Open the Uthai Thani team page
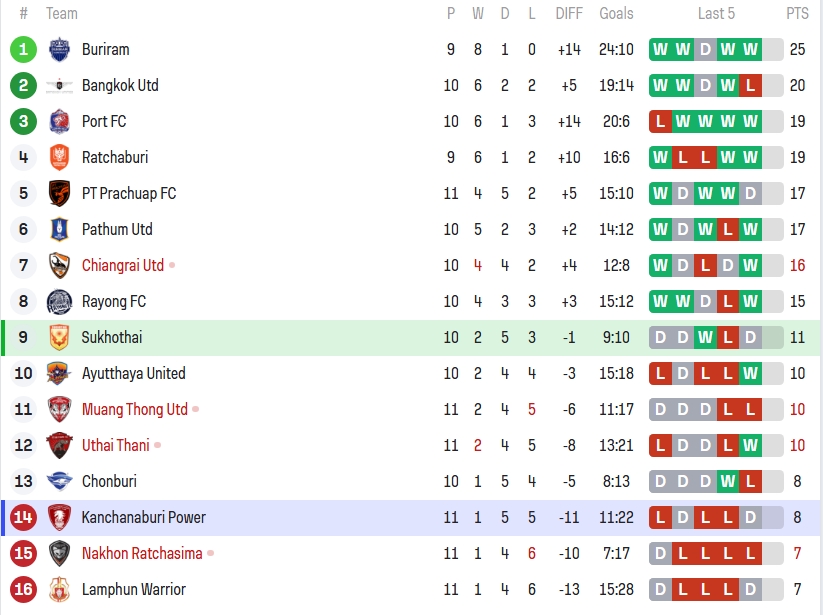Image resolution: width=823 pixels, height=615 pixels. [115, 445]
